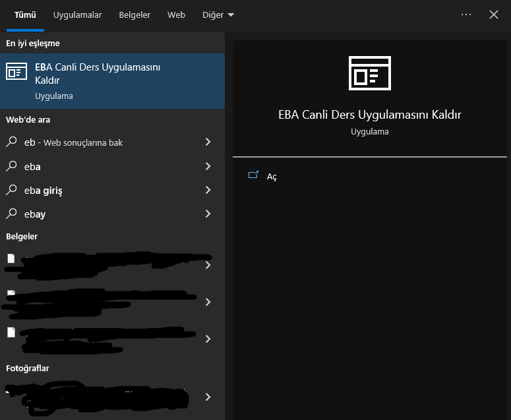The height and width of the screenshot is (420, 511).
Task: Expand the arrow for the 'eb' web result
Action: (208, 142)
